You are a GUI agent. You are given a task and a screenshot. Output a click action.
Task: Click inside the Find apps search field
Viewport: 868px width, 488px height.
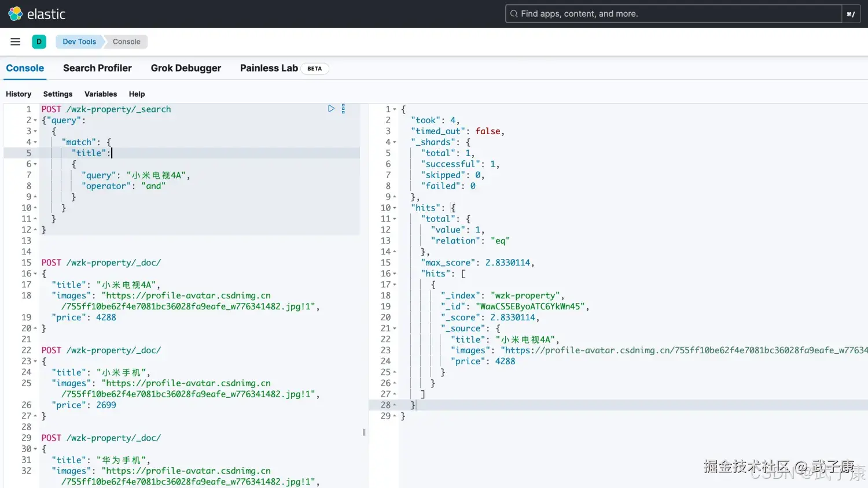tap(637, 13)
